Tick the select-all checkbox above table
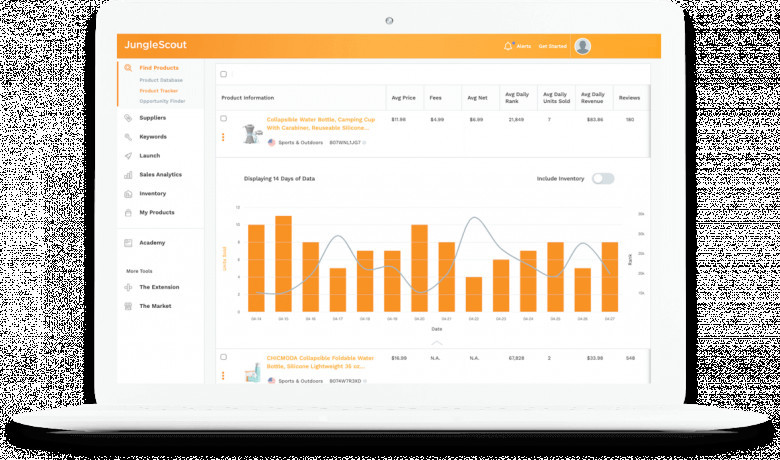The image size is (780, 460). pyautogui.click(x=223, y=74)
